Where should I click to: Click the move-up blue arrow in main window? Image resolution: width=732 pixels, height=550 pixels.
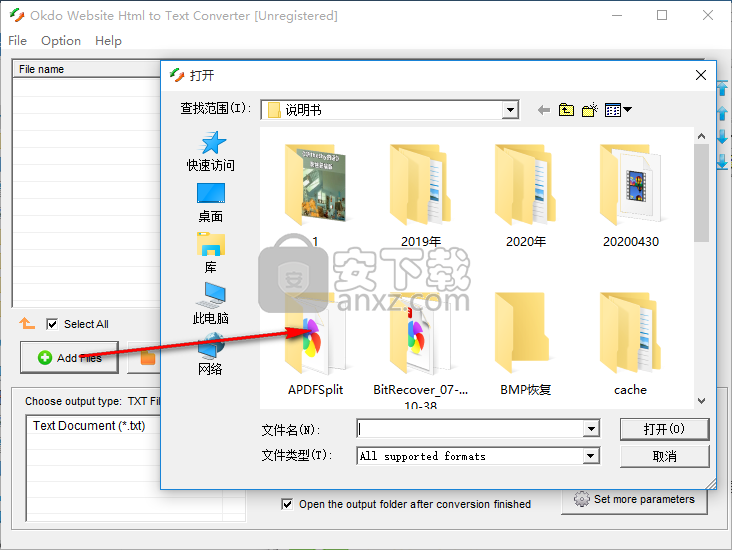tap(722, 113)
